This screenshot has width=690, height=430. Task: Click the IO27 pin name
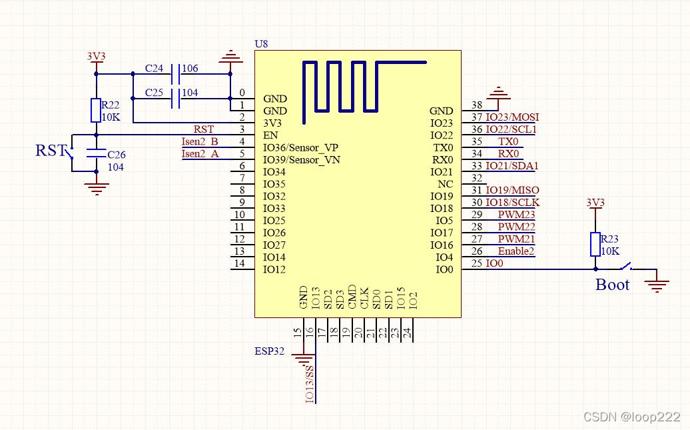tap(274, 245)
